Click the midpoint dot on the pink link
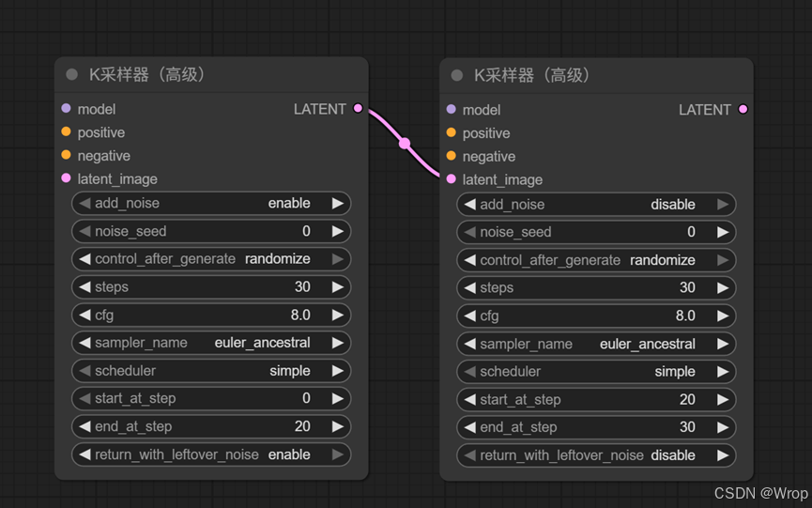Screen dimensions: 812x508 click(x=405, y=144)
